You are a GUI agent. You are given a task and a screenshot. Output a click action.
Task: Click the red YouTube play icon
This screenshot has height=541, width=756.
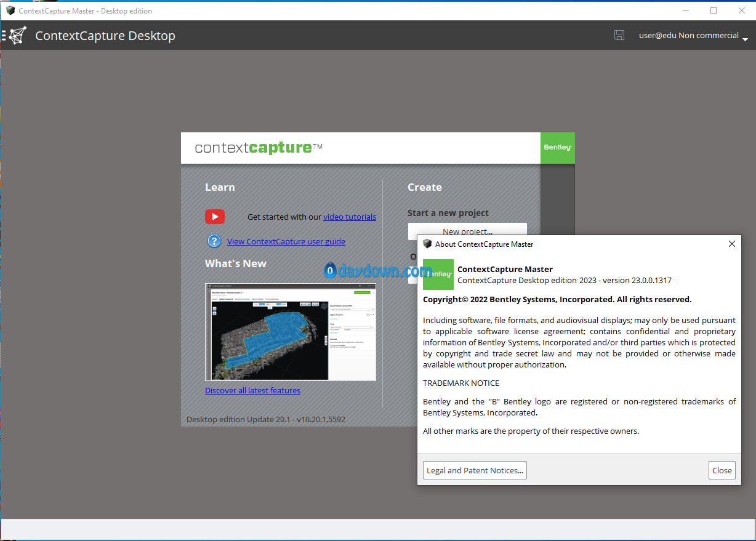click(215, 217)
